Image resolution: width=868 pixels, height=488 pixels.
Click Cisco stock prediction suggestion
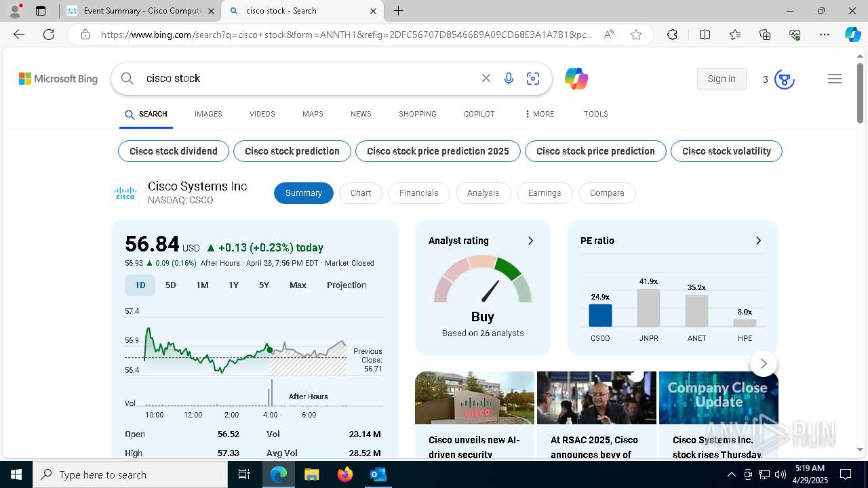pos(292,151)
